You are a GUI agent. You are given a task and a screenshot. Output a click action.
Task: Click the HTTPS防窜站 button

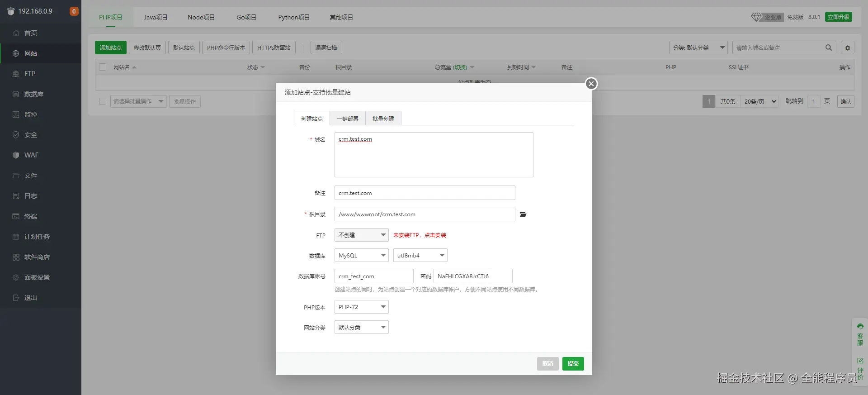274,48
